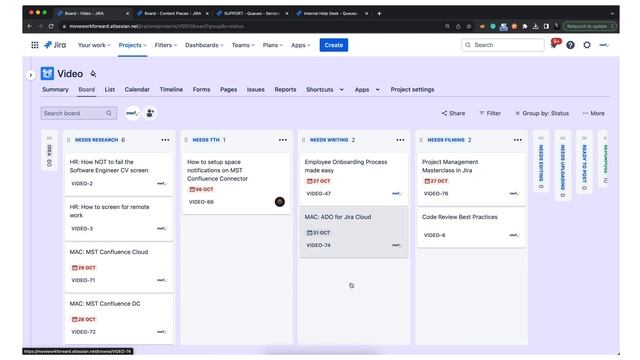The width and height of the screenshot is (640, 360).
Task: Open the settings gear icon
Action: click(587, 45)
